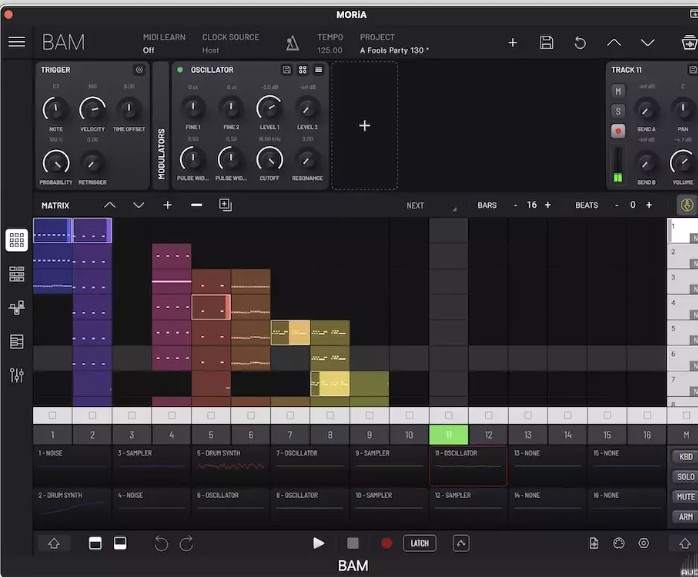This screenshot has width=698, height=577.
Task: Open routing view in sidebar
Action: [16, 308]
